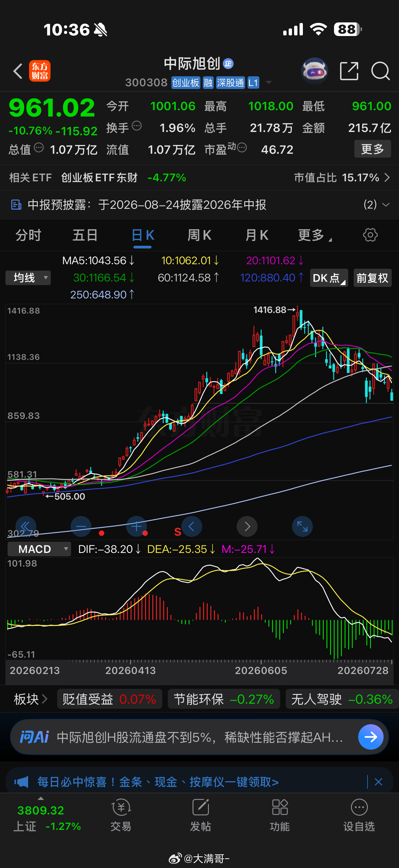Open MACD indicator dropdown

coord(39,549)
